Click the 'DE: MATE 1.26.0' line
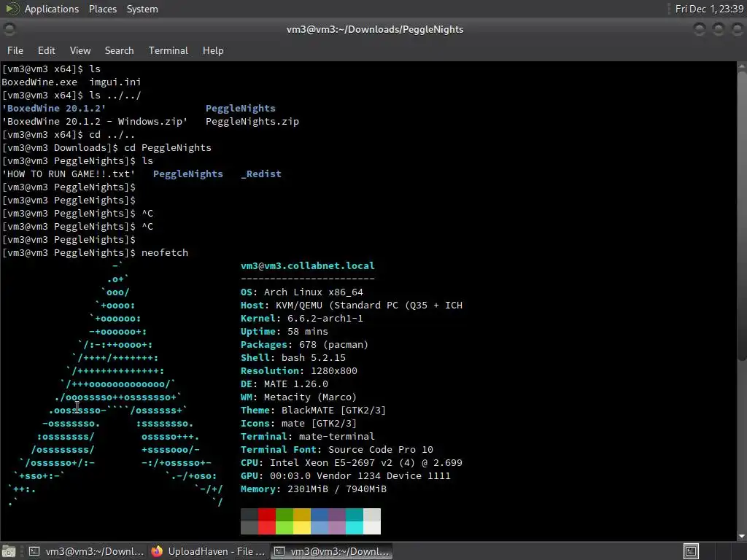 (x=284, y=384)
